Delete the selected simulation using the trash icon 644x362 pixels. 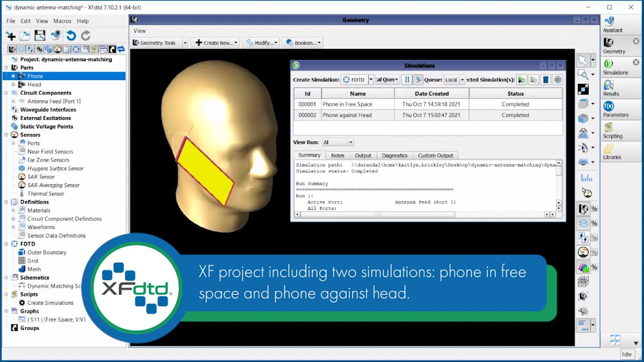click(x=546, y=80)
